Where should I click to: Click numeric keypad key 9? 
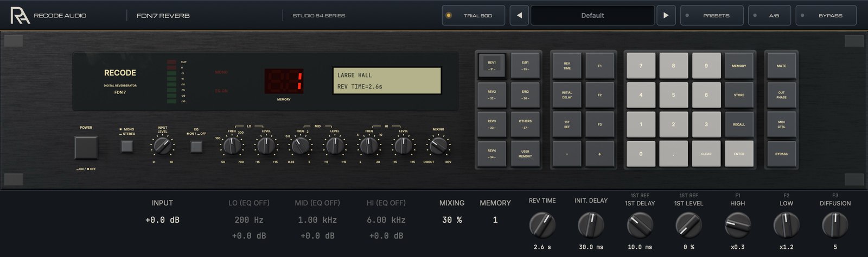tap(706, 66)
